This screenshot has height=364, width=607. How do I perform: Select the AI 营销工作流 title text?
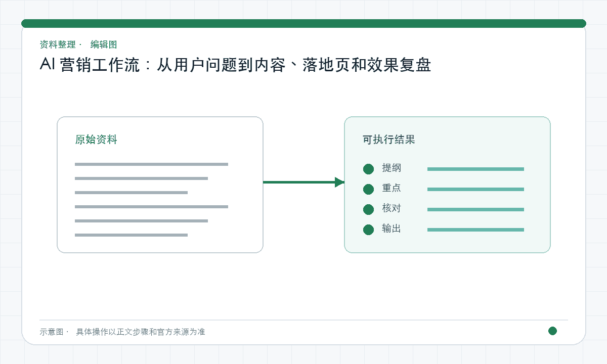tap(235, 65)
